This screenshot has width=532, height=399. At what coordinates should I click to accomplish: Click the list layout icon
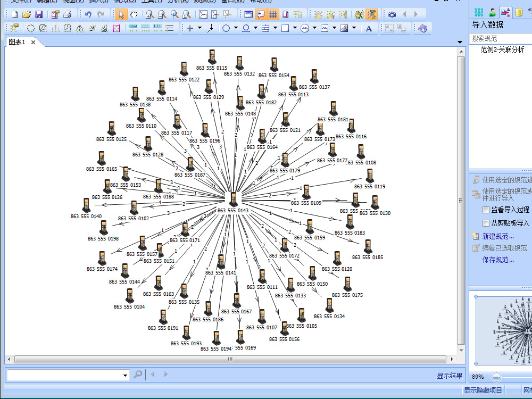click(x=170, y=28)
